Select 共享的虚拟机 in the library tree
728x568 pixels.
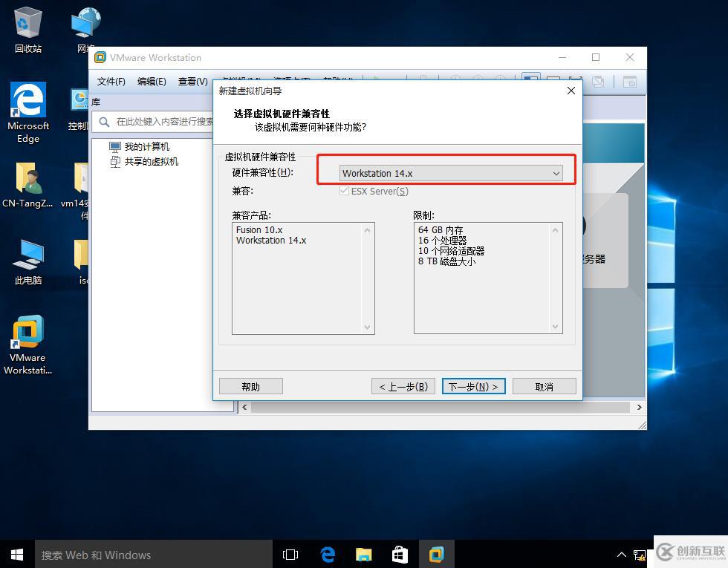click(151, 161)
